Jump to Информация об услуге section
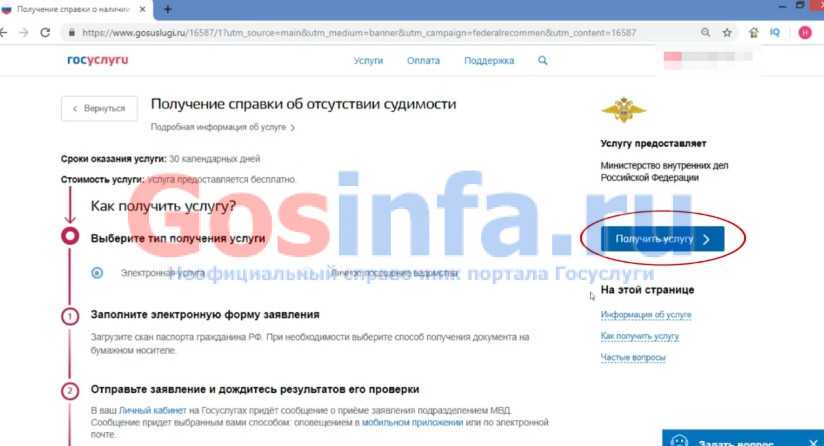 click(646, 315)
